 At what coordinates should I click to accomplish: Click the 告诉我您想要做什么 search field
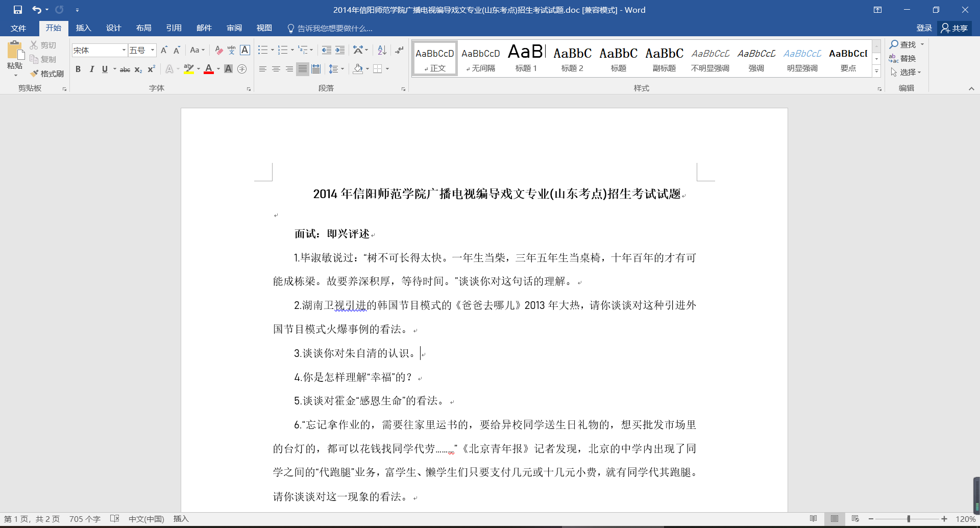coord(334,28)
